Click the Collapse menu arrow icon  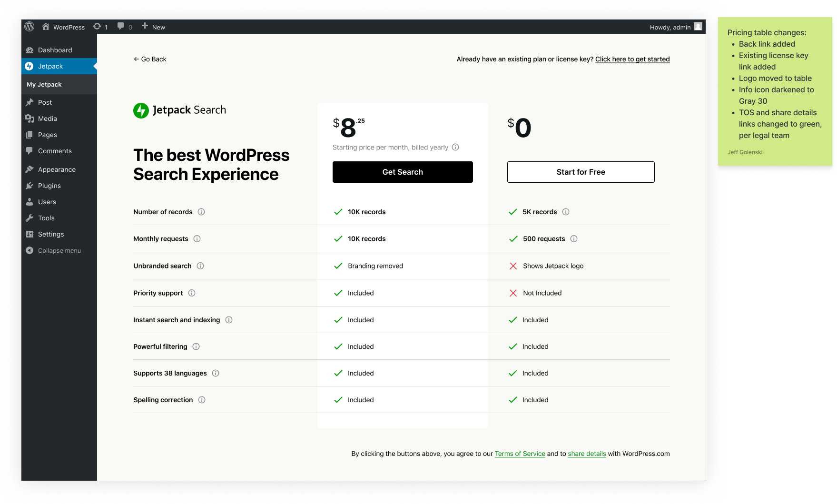(x=30, y=250)
